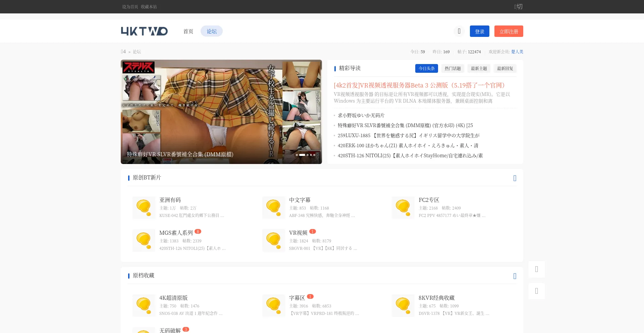Open the 亚洲有码 forum title
The image size is (644, 333).
point(170,200)
